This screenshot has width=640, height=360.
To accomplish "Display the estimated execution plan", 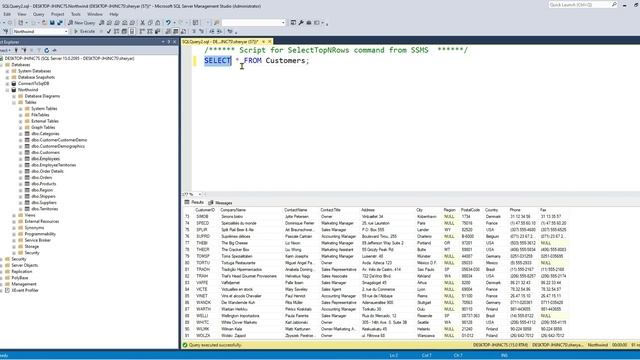I will pos(116,31).
